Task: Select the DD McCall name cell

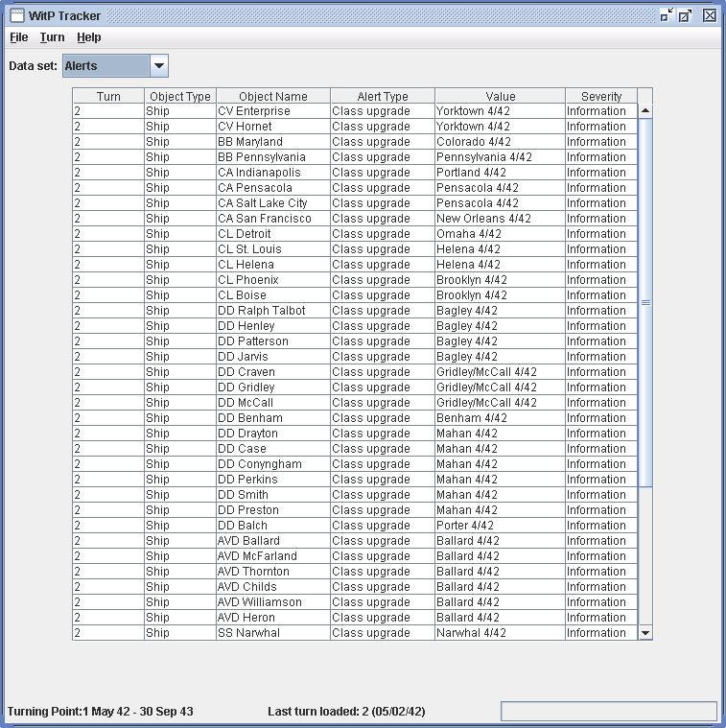Action: pyautogui.click(x=273, y=402)
